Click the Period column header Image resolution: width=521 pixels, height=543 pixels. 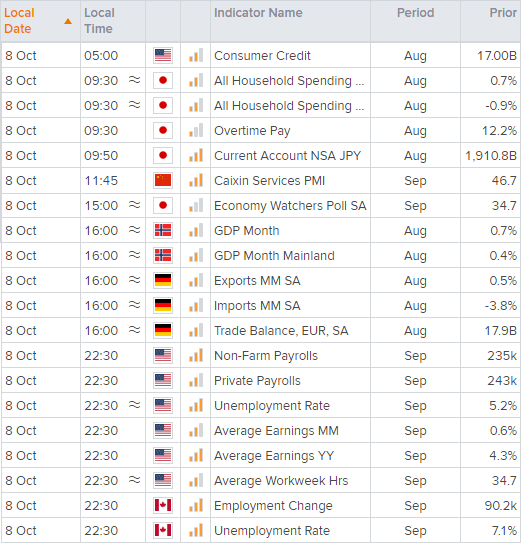point(415,13)
